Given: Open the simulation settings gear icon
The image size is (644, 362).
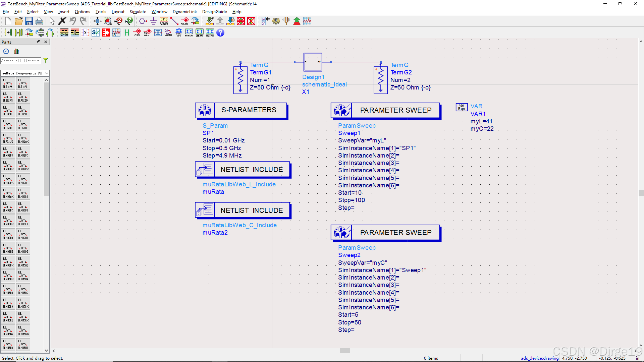Looking at the screenshot, I should click(x=276, y=21).
